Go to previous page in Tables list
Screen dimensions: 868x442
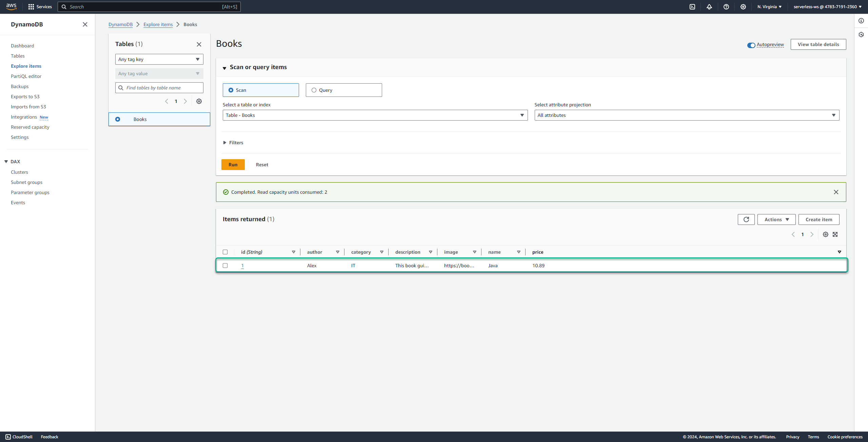(x=166, y=101)
